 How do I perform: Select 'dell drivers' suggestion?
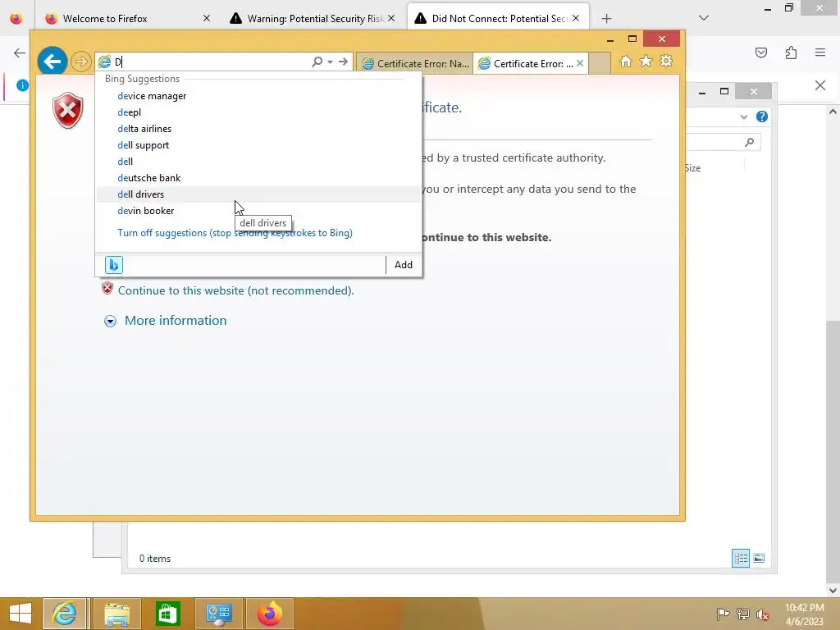tap(258, 194)
